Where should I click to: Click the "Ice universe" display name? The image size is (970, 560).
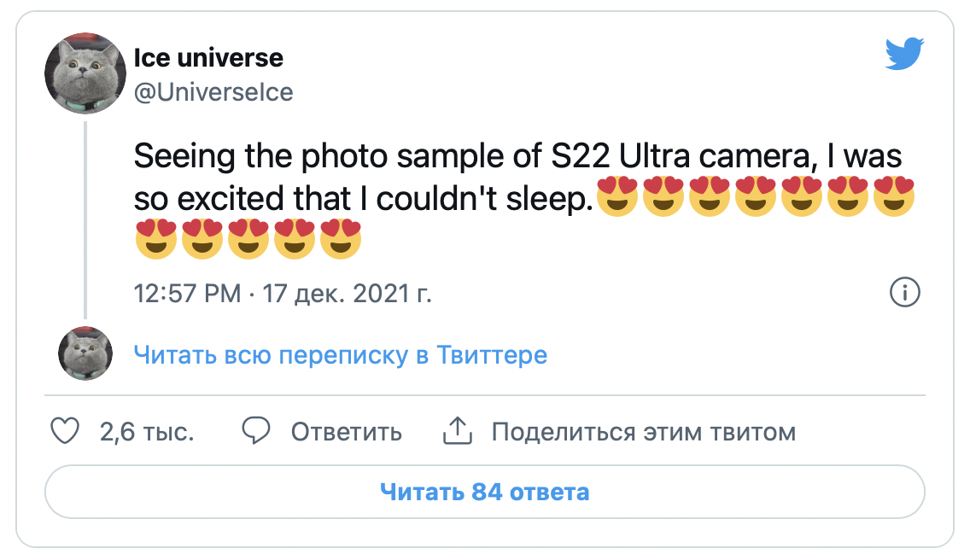pyautogui.click(x=208, y=58)
